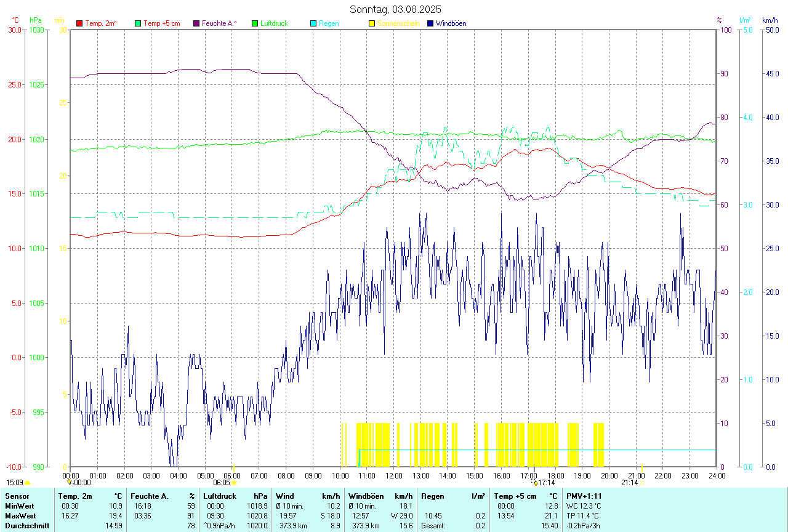Click the Windböen legend text label

click(452, 23)
